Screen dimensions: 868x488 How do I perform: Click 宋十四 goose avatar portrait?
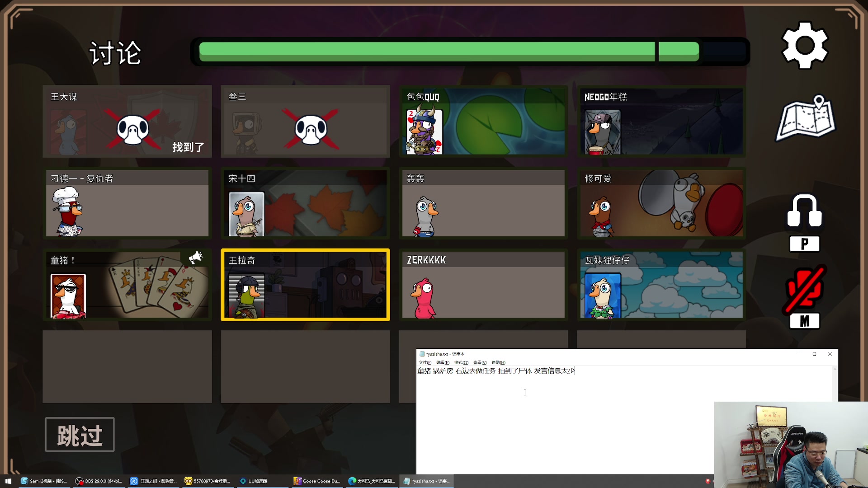(x=246, y=214)
